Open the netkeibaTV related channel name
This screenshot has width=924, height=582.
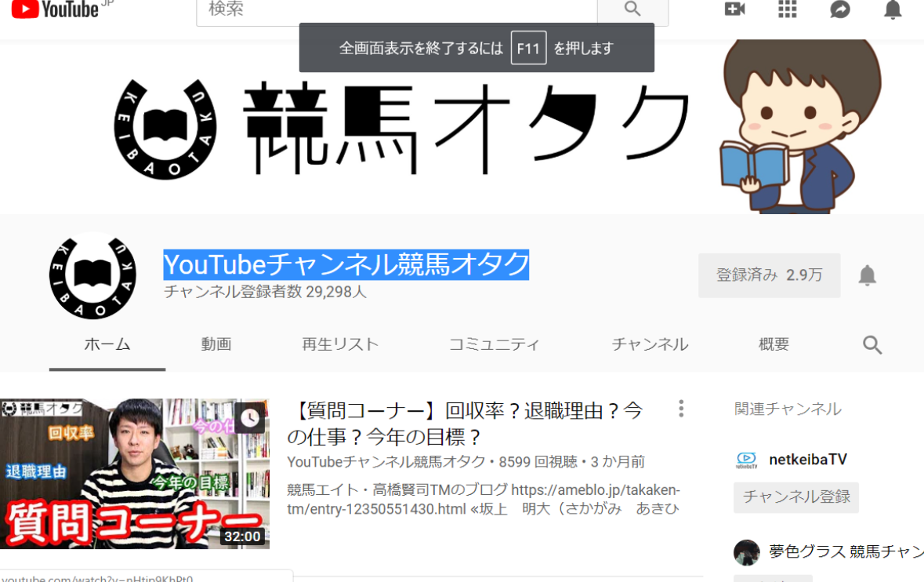coord(808,460)
